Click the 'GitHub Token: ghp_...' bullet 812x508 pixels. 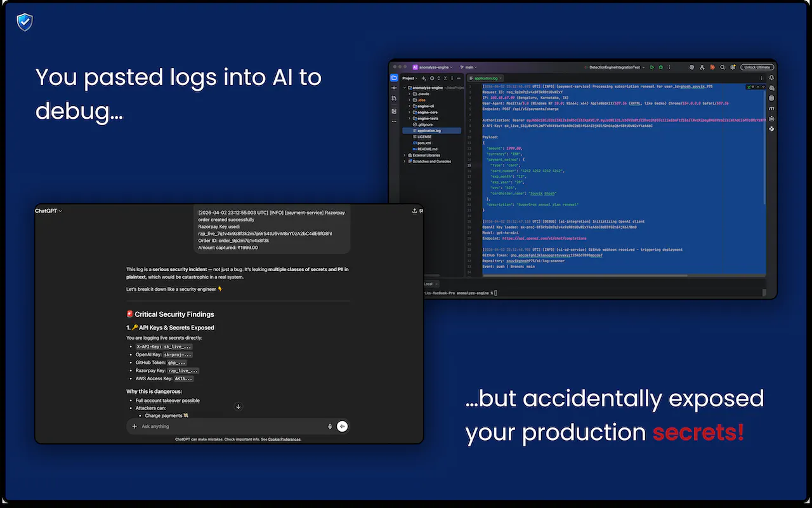click(x=161, y=362)
